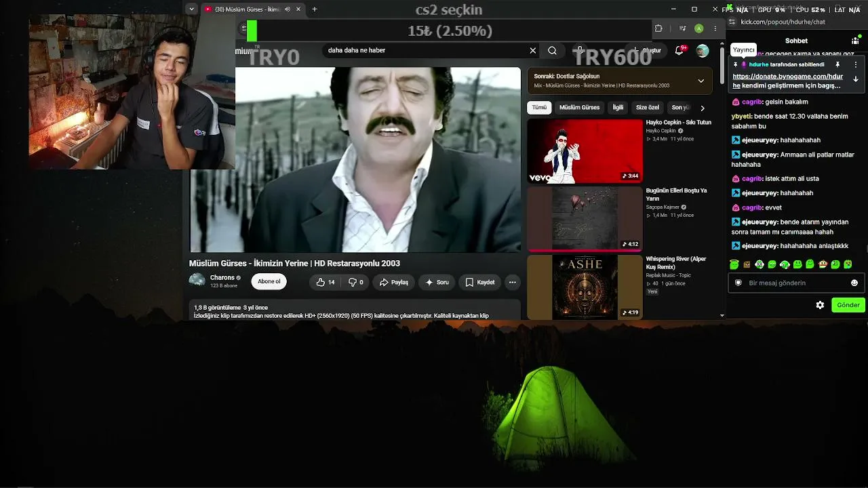Select the Size özel filter chip
868x488 pixels.
tap(648, 107)
